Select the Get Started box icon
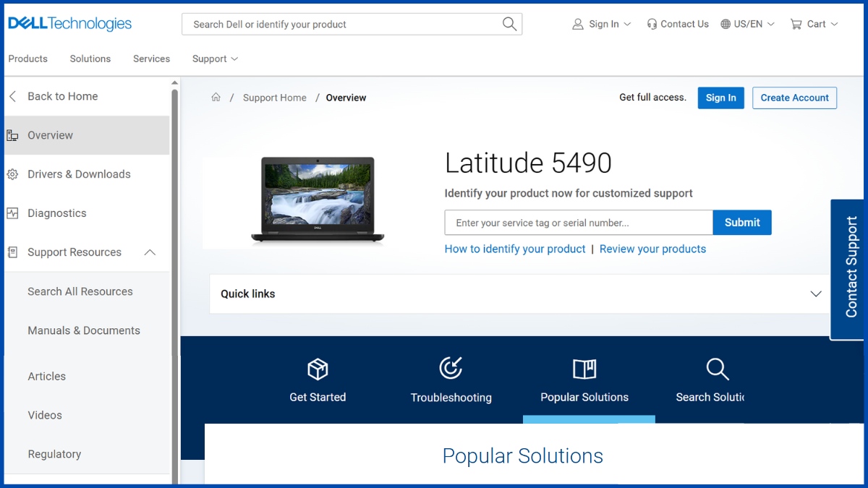Screen dimensions: 868x488 (317, 369)
